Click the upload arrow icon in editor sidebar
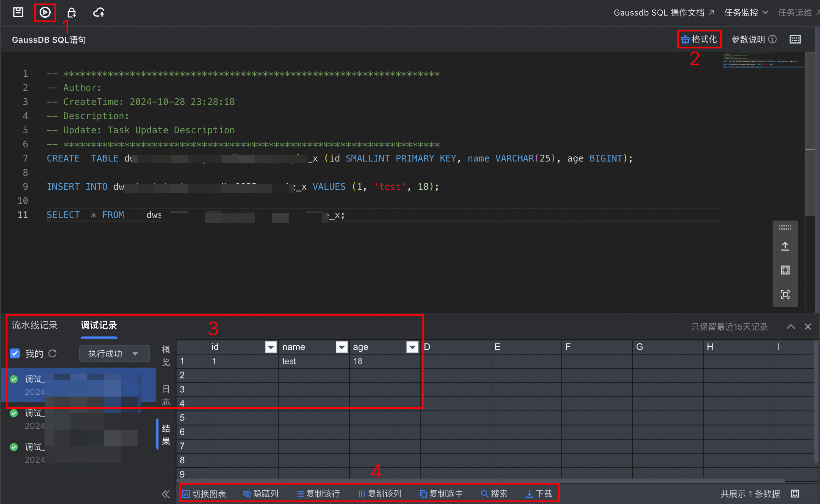820x504 pixels. point(785,246)
